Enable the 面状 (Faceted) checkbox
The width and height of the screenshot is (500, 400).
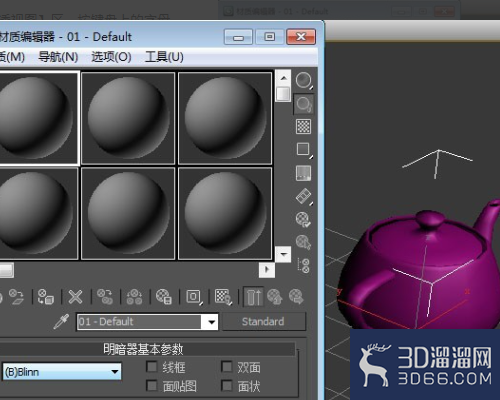click(x=227, y=386)
